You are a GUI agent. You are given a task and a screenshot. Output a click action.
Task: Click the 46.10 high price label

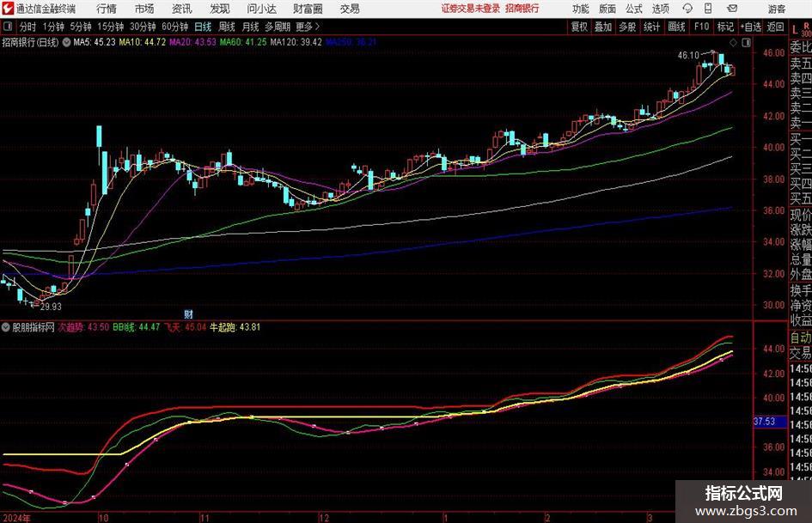(688, 55)
